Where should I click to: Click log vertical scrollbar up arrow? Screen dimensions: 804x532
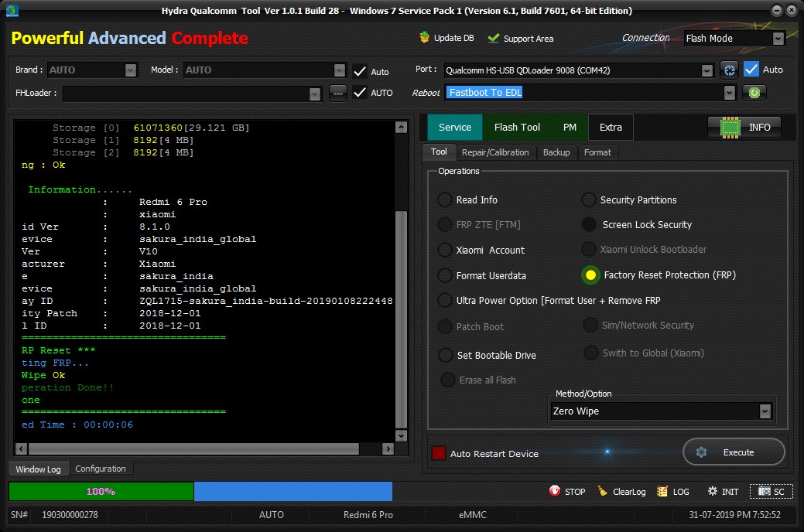pos(402,127)
